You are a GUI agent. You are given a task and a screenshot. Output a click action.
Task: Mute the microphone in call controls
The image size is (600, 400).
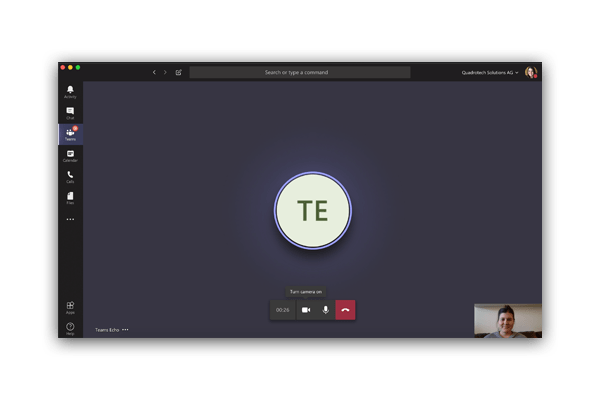coord(325,310)
